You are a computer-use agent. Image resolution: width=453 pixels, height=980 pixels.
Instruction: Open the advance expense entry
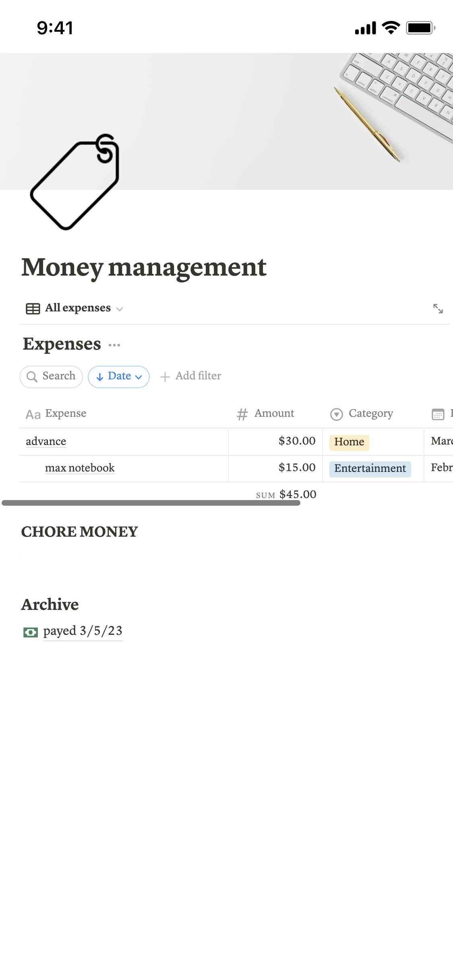coord(46,442)
